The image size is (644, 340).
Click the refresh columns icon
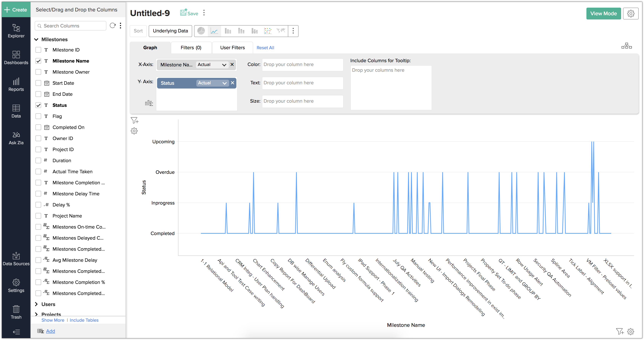point(113,26)
